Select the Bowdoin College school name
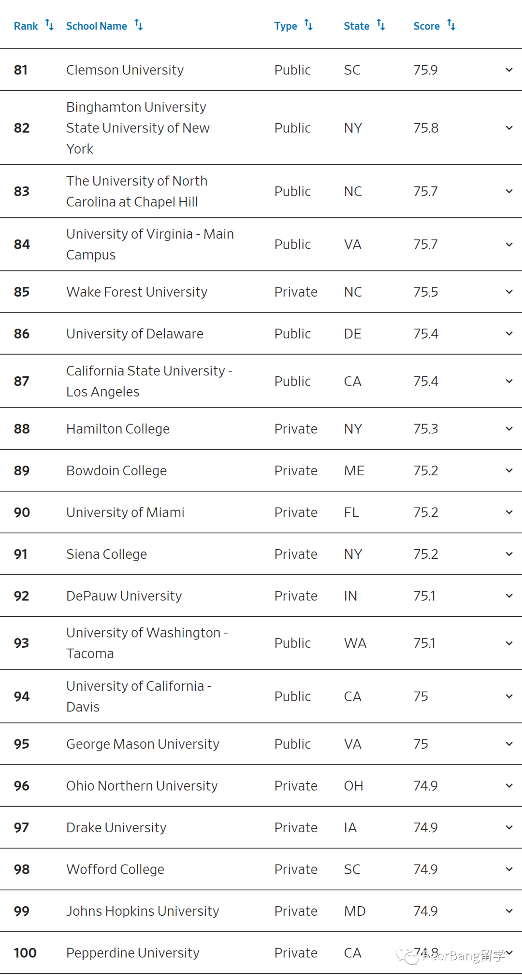 tap(116, 470)
